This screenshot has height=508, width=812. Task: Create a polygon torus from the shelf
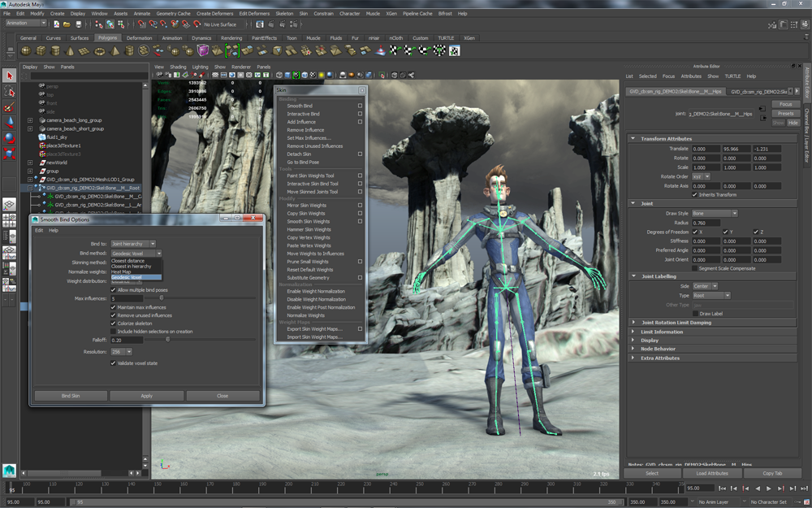point(99,50)
